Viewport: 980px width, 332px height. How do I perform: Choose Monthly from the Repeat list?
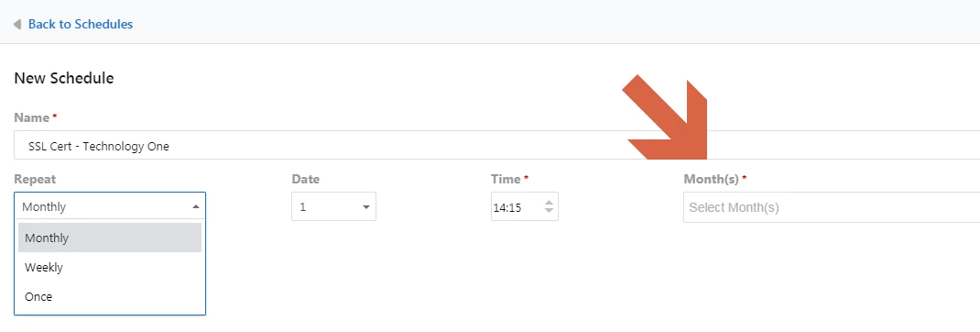(110, 238)
